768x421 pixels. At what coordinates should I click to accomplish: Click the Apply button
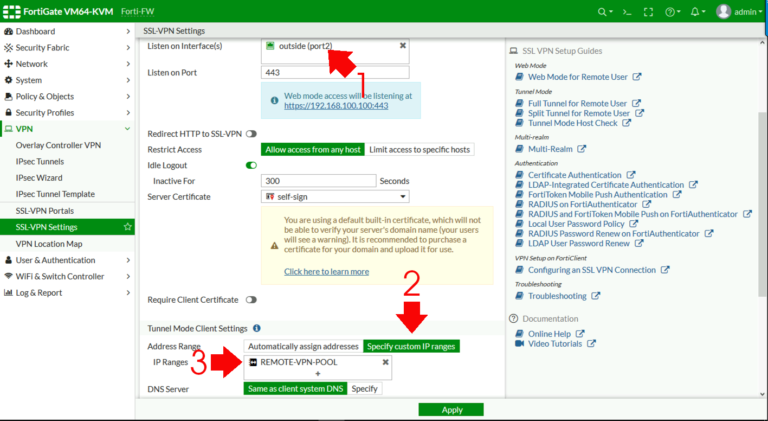tap(451, 410)
